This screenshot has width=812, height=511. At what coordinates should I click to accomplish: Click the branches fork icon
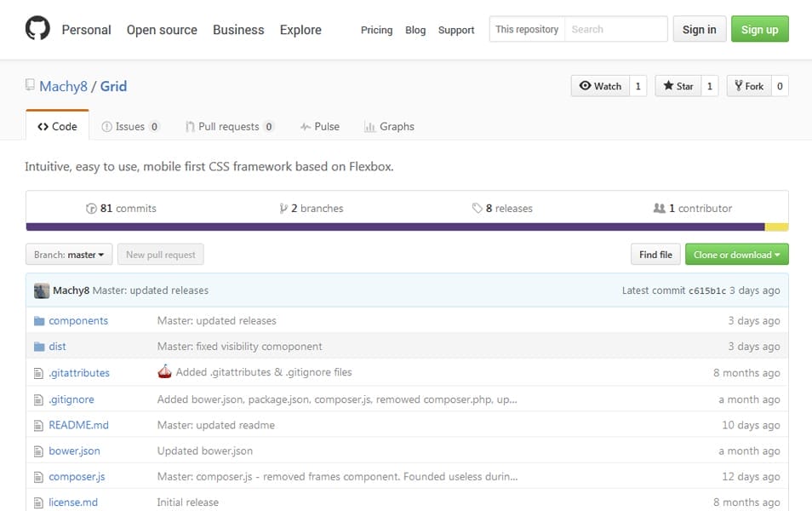point(283,209)
